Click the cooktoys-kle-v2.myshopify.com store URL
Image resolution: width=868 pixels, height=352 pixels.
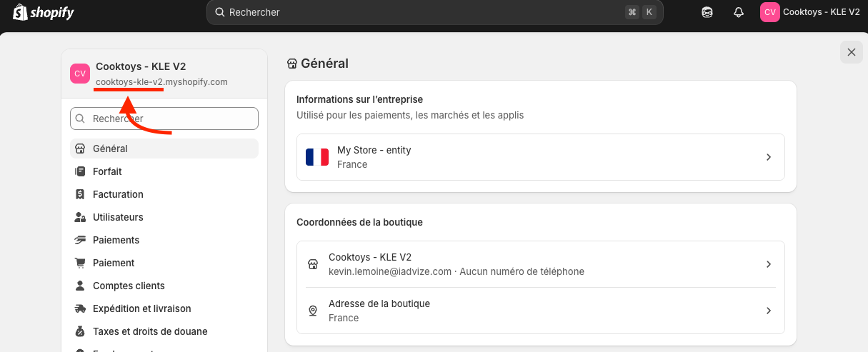point(161,82)
